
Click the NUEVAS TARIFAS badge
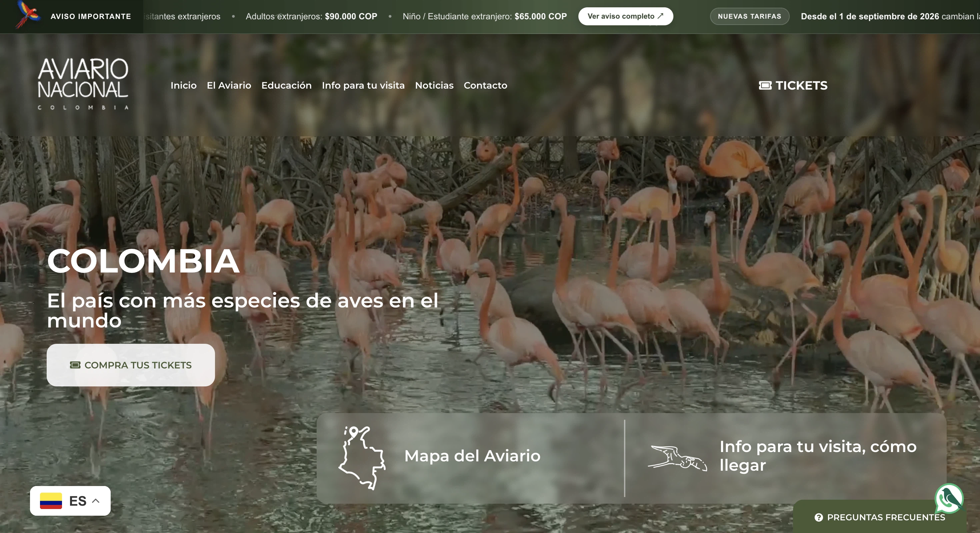tap(749, 16)
